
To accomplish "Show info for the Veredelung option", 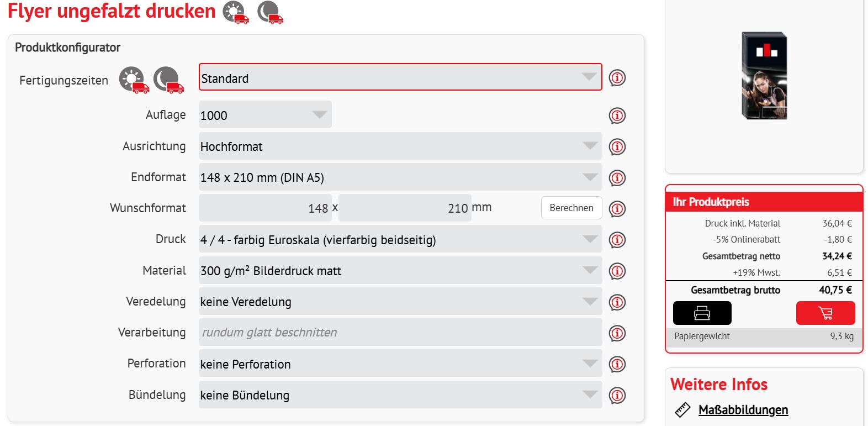I will 617,302.
